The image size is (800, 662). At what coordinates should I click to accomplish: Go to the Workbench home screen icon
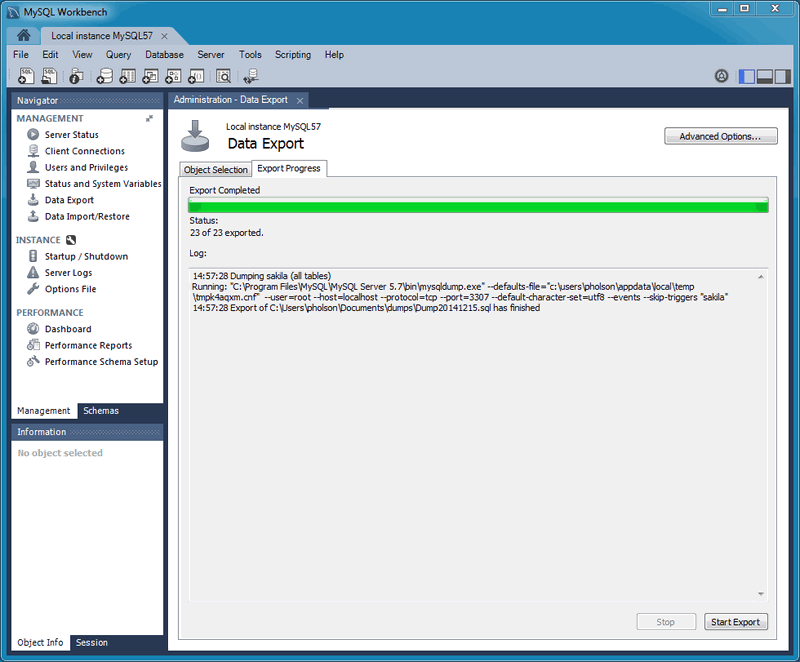point(23,35)
